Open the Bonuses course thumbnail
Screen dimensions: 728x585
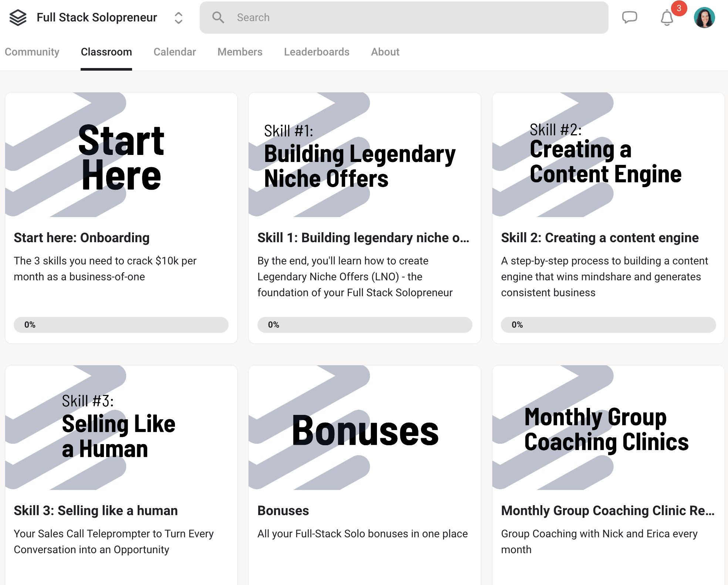point(365,427)
